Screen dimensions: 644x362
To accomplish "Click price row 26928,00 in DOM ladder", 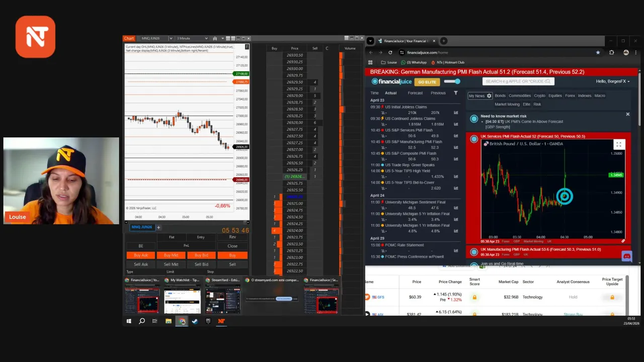I will (295, 123).
